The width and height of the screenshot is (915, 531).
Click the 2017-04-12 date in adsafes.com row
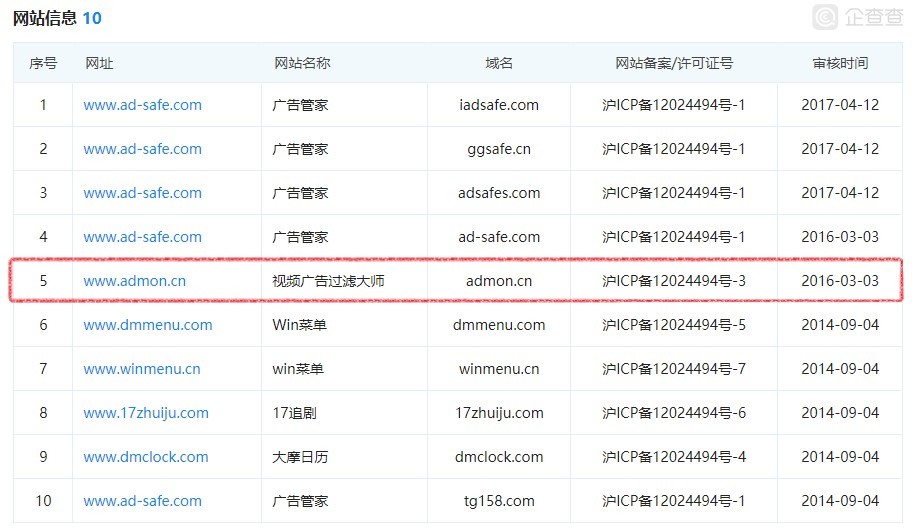(x=840, y=193)
